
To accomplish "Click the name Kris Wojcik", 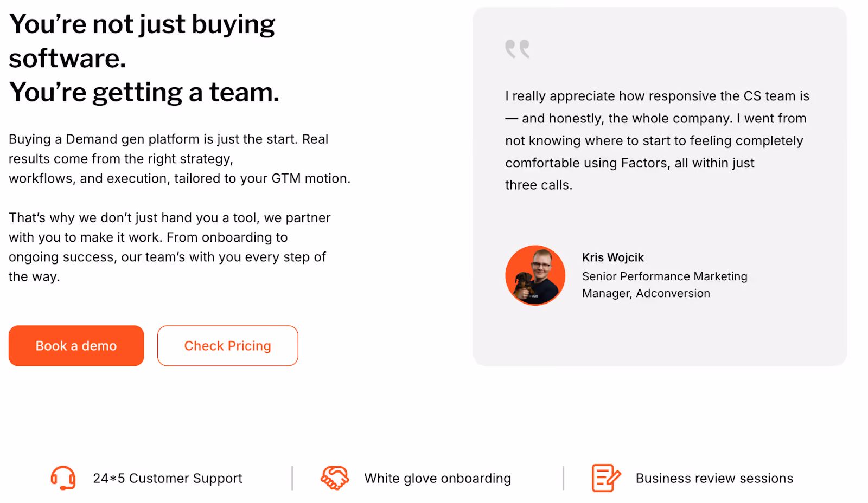I will click(612, 257).
